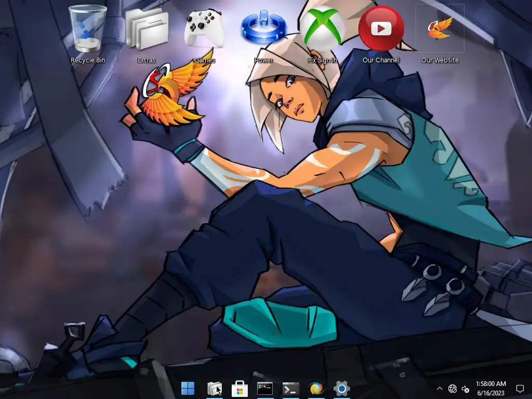Launch the Our Channel shortcut

coord(381,29)
